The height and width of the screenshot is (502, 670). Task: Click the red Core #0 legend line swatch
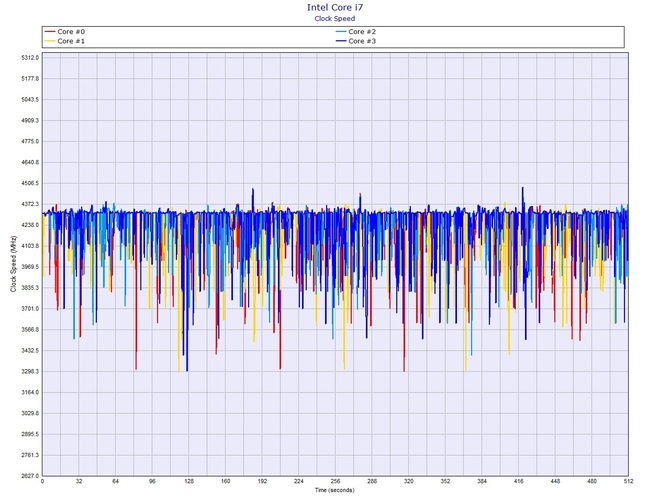[x=50, y=32]
